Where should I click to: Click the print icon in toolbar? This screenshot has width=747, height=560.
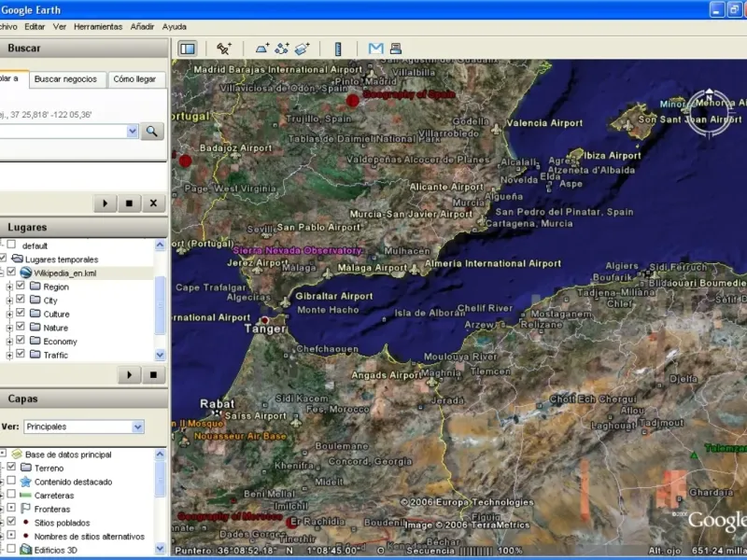395,49
